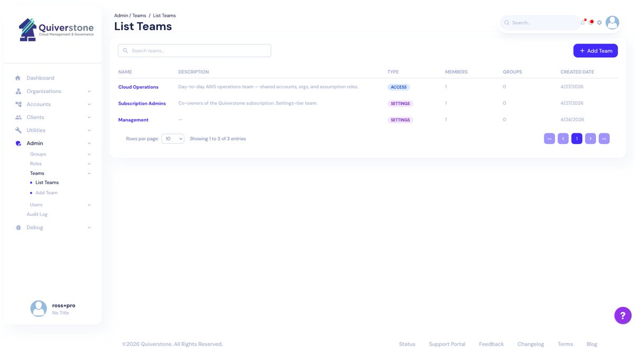Click the Dashboard home icon
The image size is (635, 364).
pyautogui.click(x=18, y=78)
